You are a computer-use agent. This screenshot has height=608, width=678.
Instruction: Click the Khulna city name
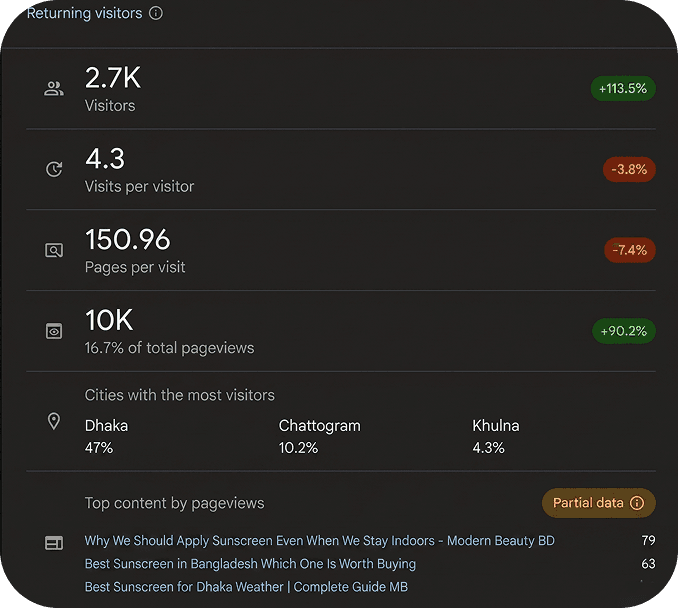(496, 426)
